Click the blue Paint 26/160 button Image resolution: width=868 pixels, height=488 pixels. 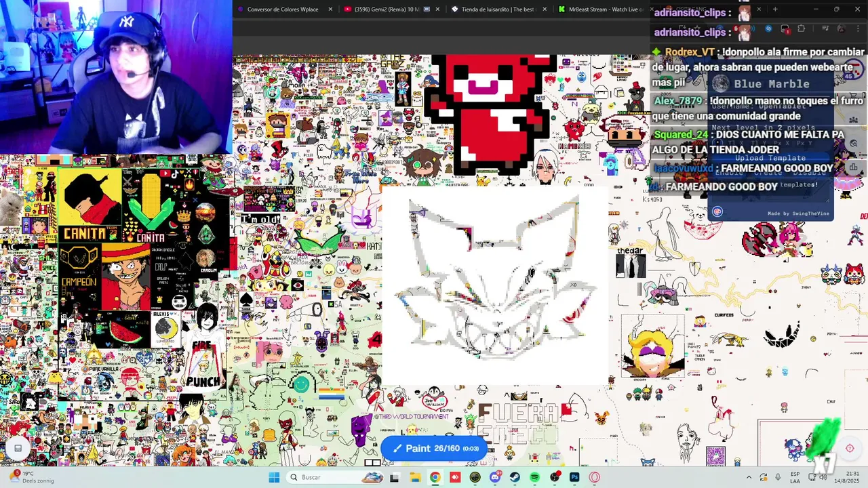434,448
